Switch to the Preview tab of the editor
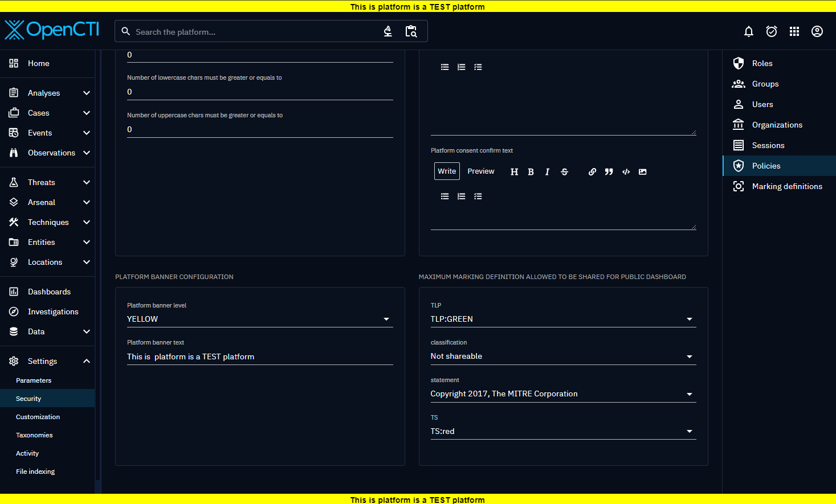 pos(480,171)
